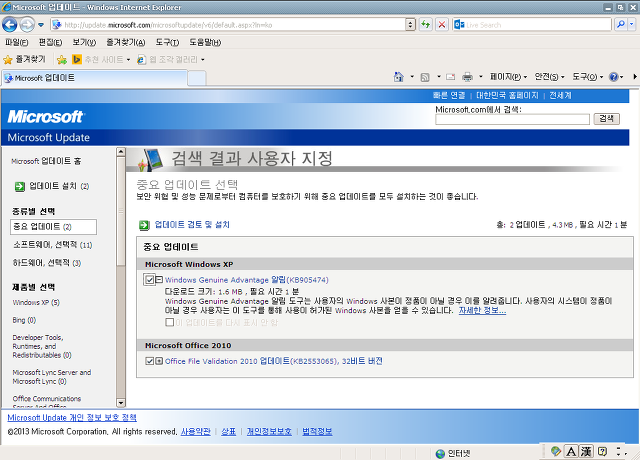Click the browser Forward arrow button
This screenshot has width=640, height=460.
tap(27, 25)
